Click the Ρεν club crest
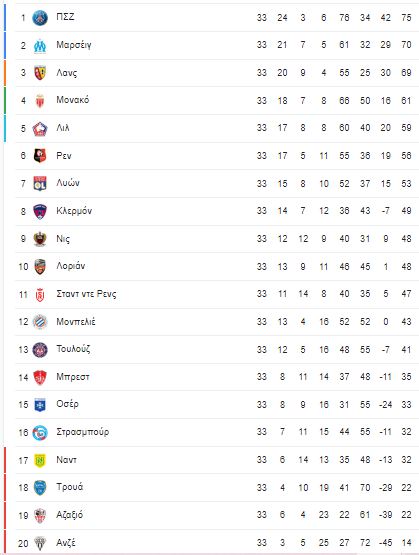This screenshot has height=555, width=419. point(40,156)
